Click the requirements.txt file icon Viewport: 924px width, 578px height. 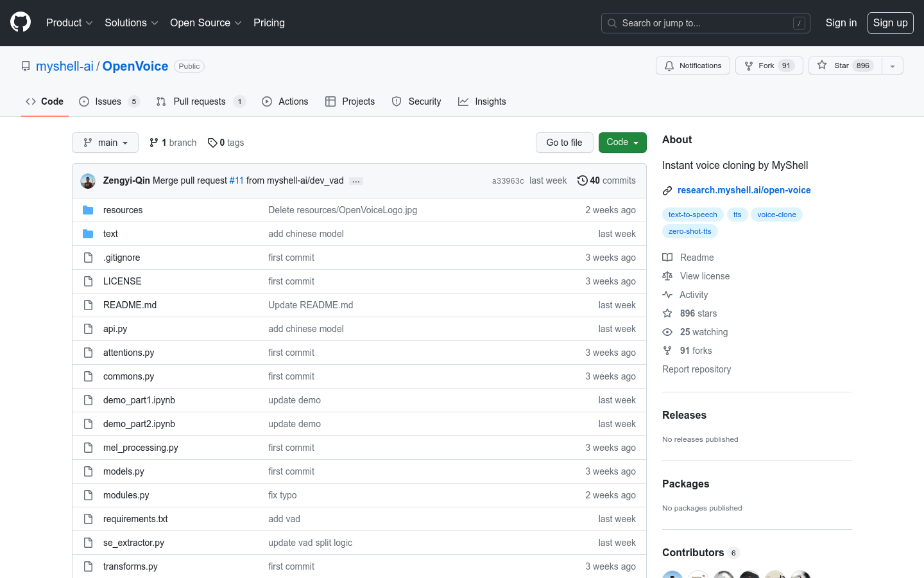pyautogui.click(x=88, y=519)
